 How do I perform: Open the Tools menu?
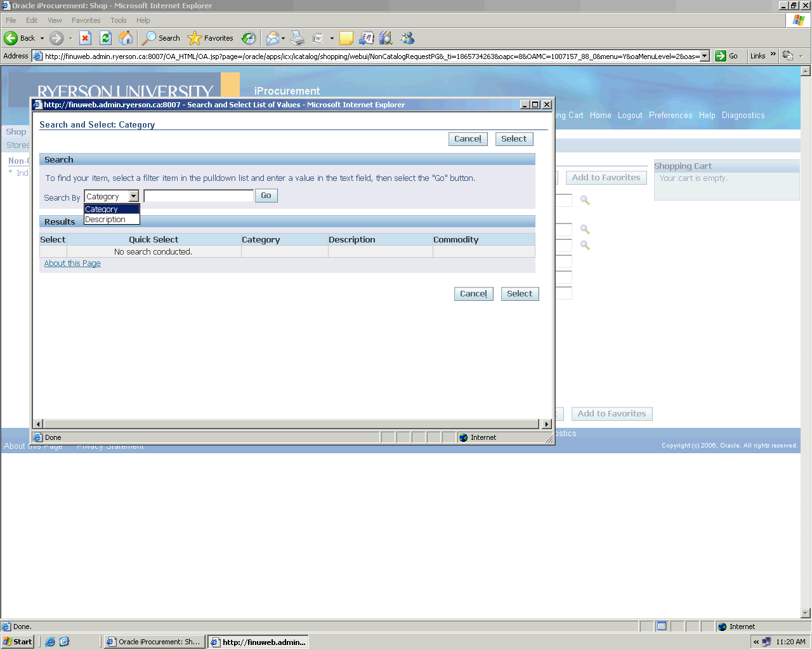pyautogui.click(x=119, y=20)
